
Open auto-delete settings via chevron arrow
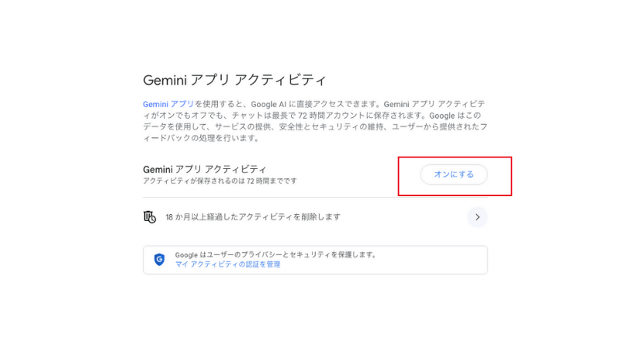tap(477, 217)
